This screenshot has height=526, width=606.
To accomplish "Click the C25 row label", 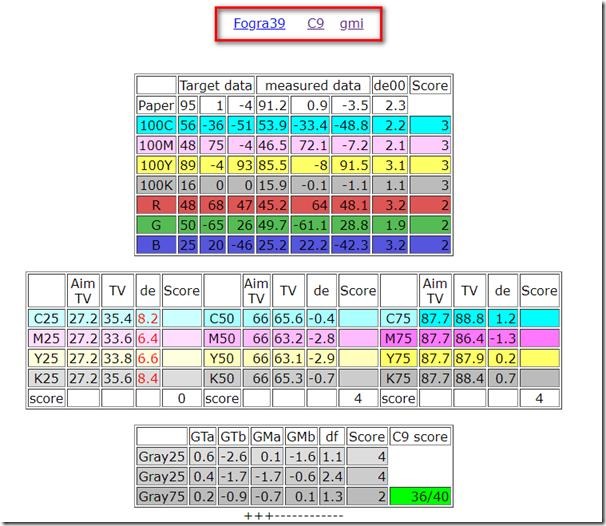I will pyautogui.click(x=46, y=318).
